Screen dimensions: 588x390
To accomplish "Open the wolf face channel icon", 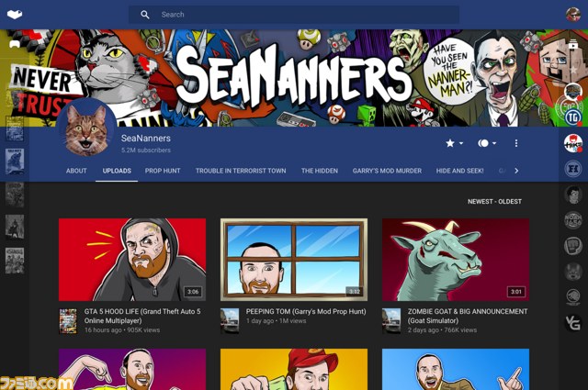I will tap(573, 272).
